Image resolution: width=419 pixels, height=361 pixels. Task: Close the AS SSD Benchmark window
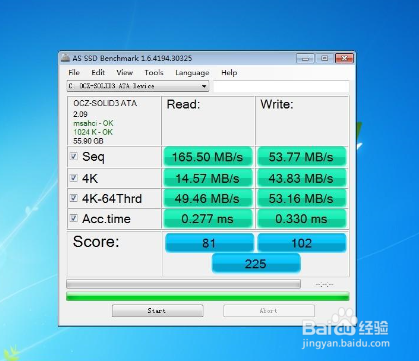tap(344, 58)
